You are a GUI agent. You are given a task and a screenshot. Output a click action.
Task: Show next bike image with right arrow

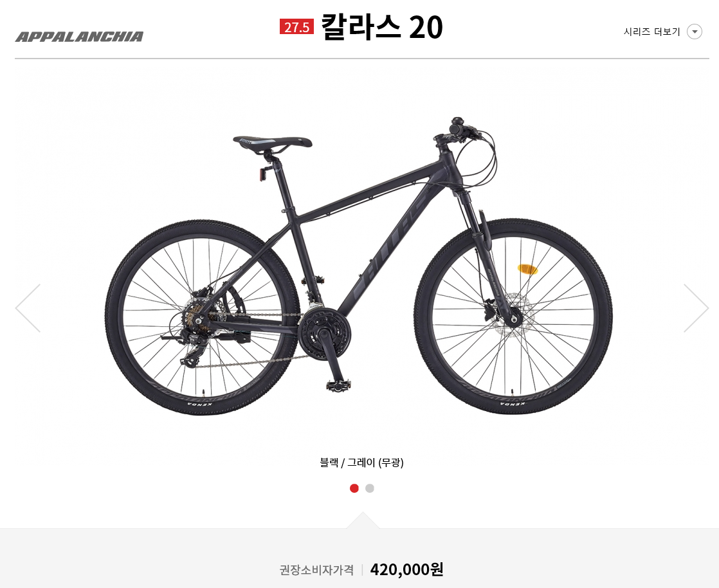point(696,308)
